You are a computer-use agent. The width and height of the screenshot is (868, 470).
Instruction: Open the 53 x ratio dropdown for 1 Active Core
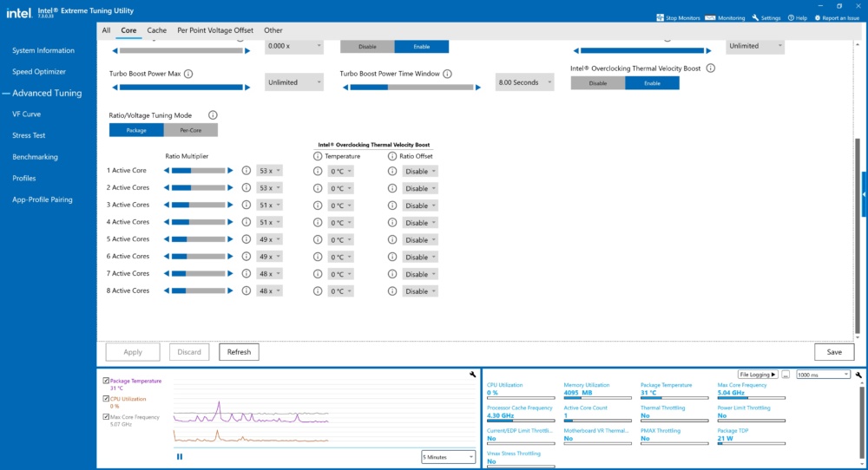coord(269,171)
